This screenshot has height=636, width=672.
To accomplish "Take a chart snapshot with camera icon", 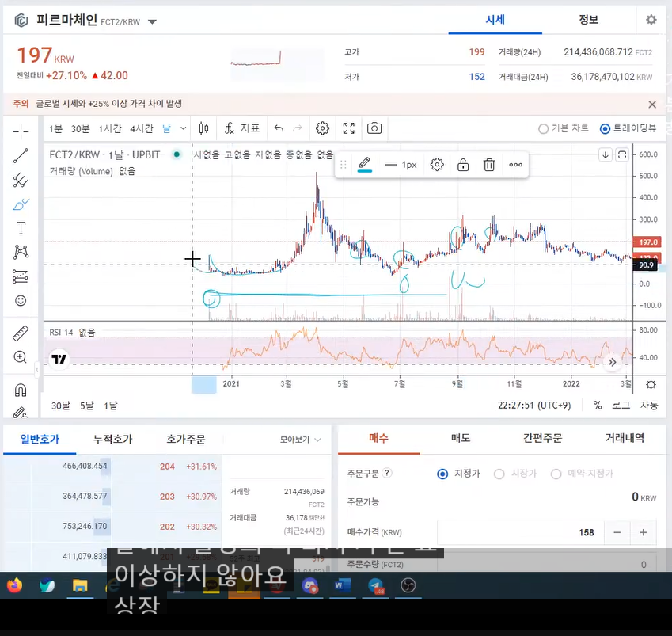I will [374, 128].
